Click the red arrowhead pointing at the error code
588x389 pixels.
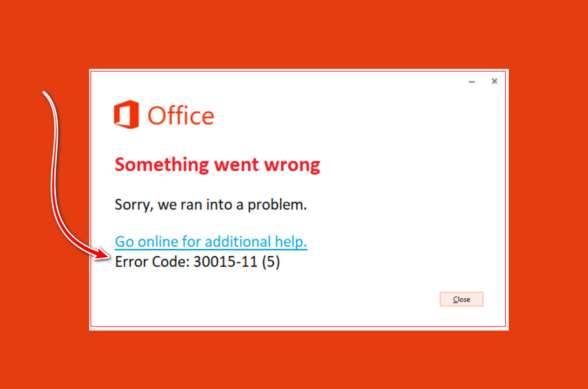click(x=104, y=254)
